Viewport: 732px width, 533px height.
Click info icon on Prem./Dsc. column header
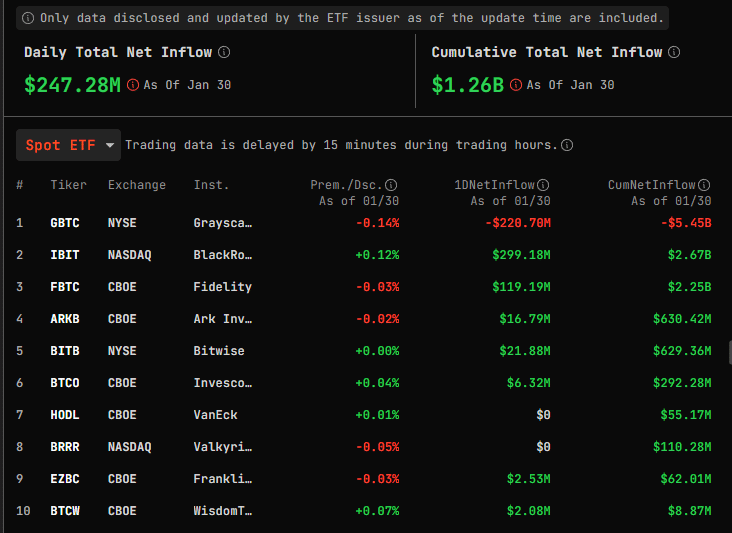pos(391,185)
